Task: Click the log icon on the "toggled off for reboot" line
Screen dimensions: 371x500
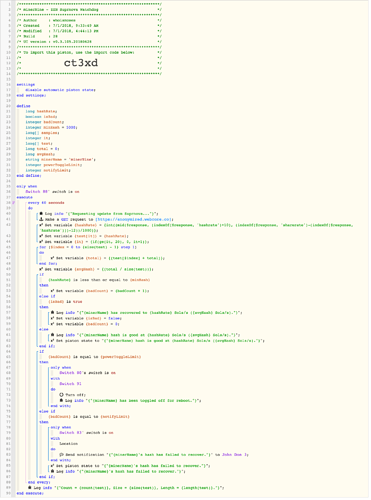Action: [61, 401]
